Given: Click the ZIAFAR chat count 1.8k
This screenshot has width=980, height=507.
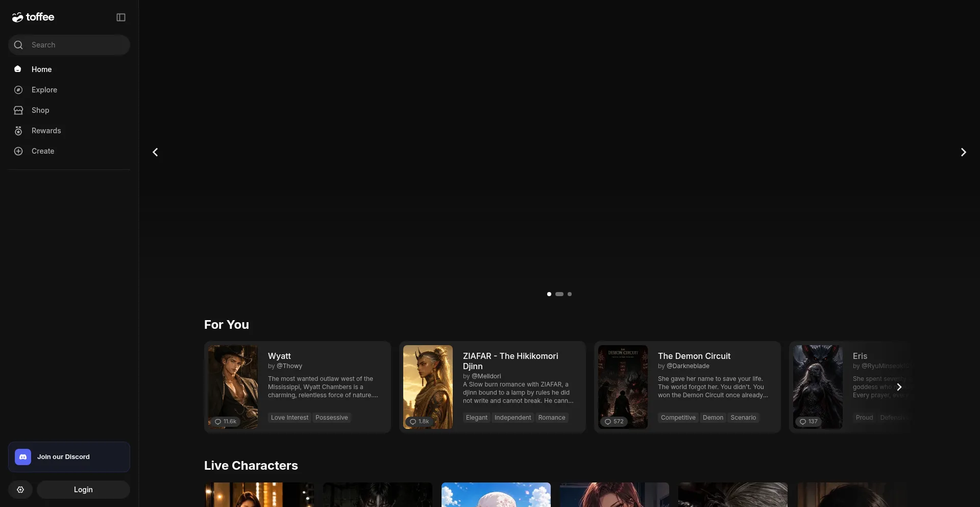Looking at the screenshot, I should coord(420,422).
